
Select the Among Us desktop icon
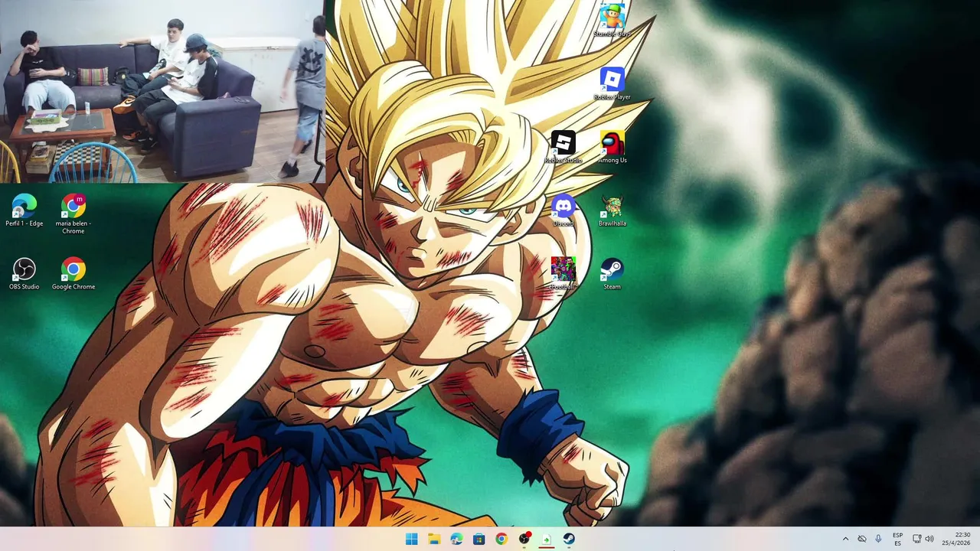tap(612, 147)
